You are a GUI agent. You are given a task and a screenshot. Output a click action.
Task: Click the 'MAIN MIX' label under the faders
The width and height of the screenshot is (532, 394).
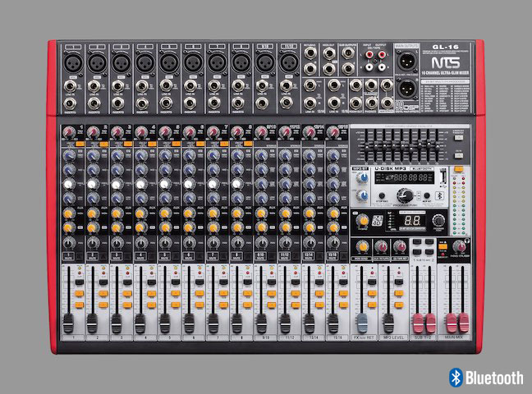[454, 337]
